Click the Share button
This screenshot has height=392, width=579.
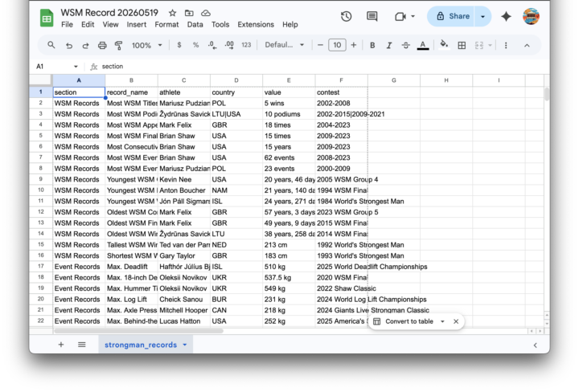click(x=451, y=16)
